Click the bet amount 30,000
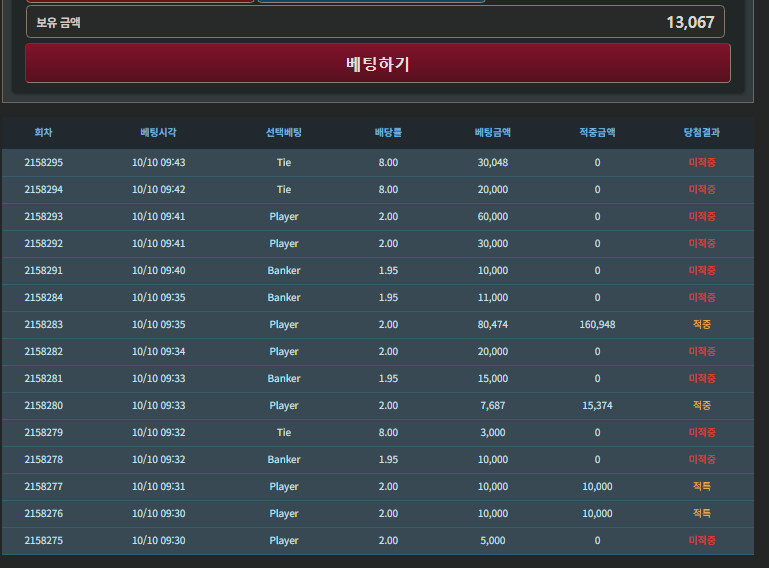The width and height of the screenshot is (769, 568). pyautogui.click(x=493, y=243)
